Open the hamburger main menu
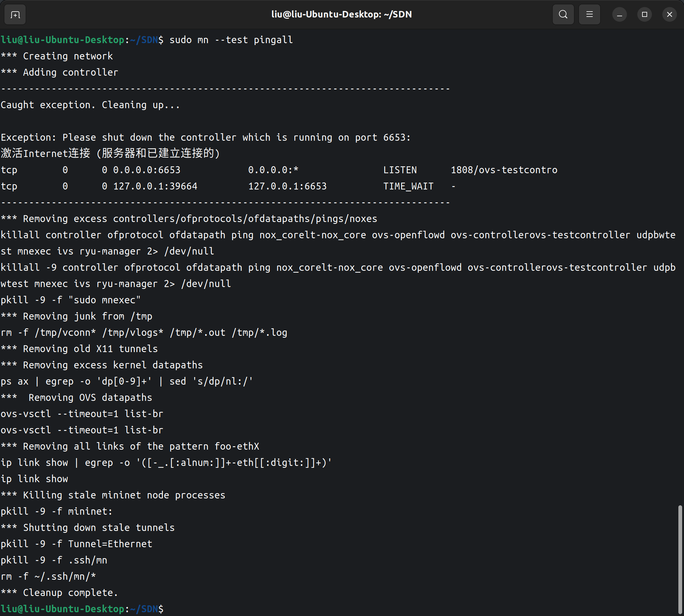The width and height of the screenshot is (684, 616). 590,15
